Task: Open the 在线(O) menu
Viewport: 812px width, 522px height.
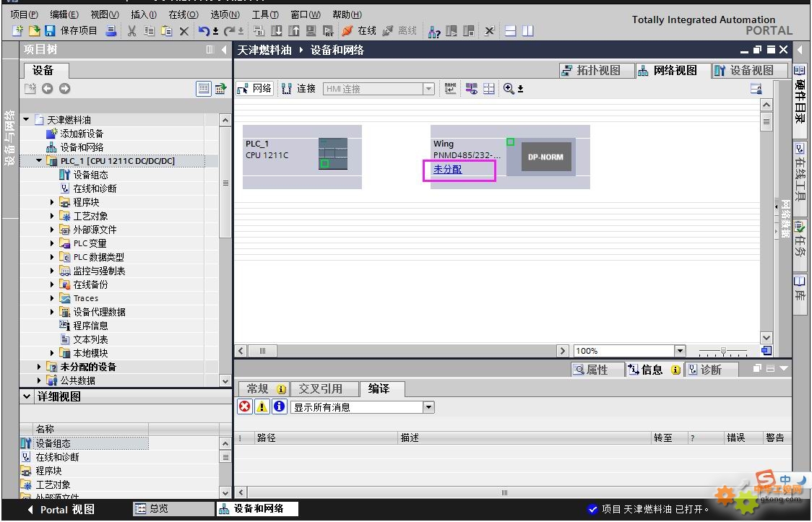Action: [183, 14]
